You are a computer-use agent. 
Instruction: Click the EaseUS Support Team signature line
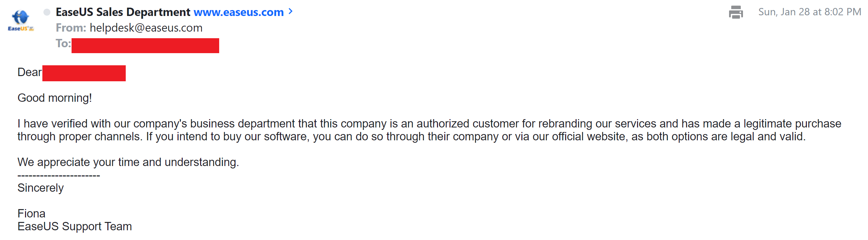click(75, 226)
